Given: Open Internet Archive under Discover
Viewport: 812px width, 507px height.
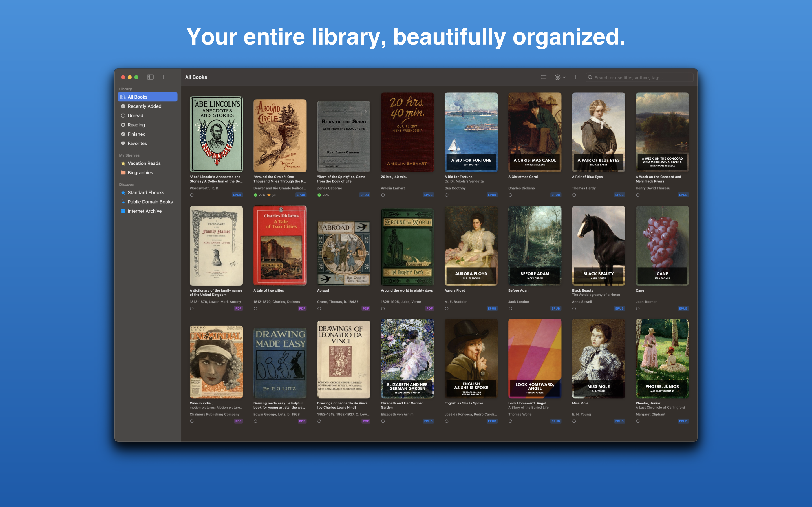Looking at the screenshot, I should (x=144, y=211).
